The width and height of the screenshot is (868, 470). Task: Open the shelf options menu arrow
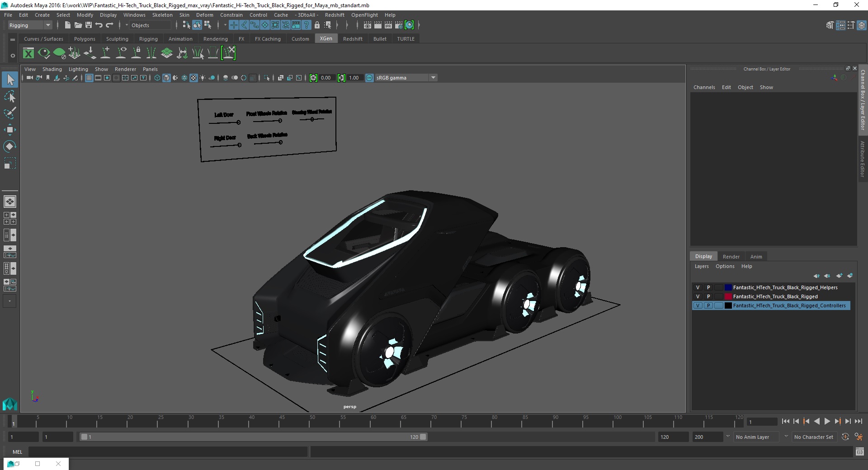(x=13, y=40)
